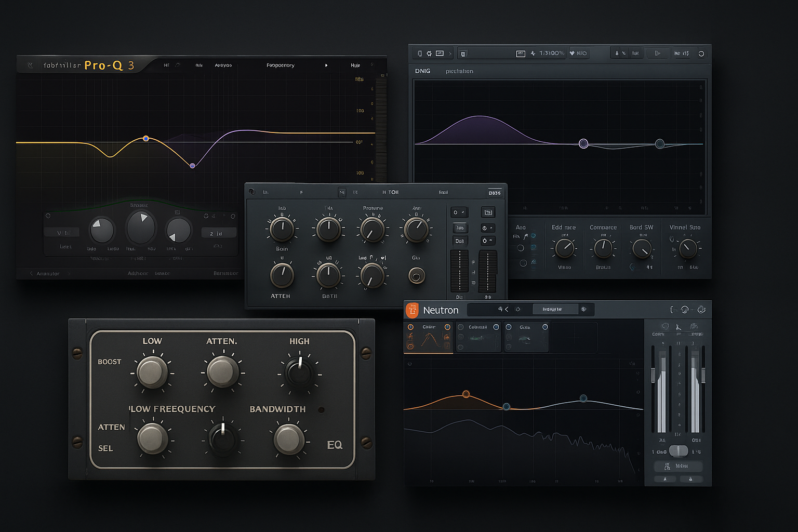Click the play-frame icon in DNIG toolbar
The image size is (798, 532).
[657, 53]
